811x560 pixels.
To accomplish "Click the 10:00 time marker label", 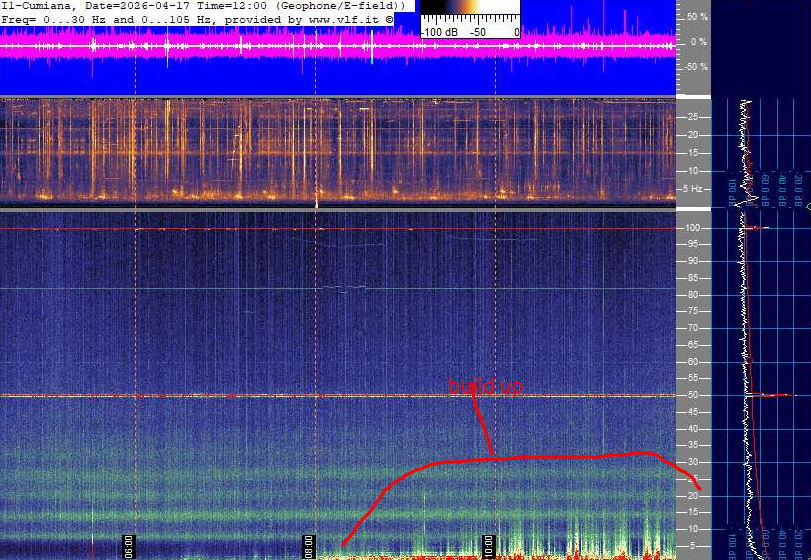I will 490,546.
